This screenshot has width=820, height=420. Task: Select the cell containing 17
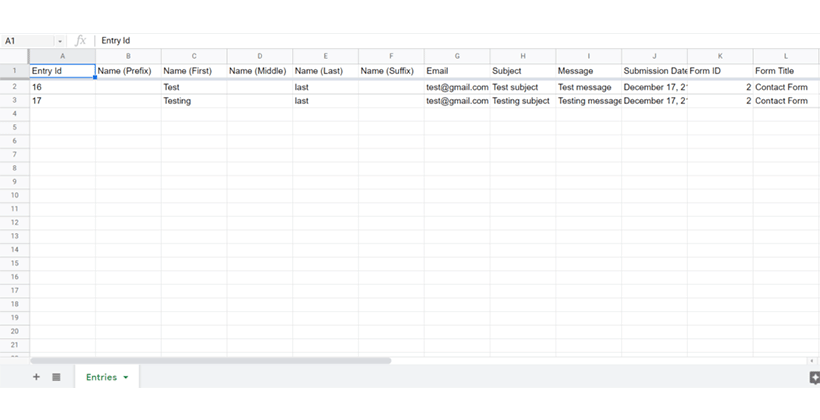point(63,101)
